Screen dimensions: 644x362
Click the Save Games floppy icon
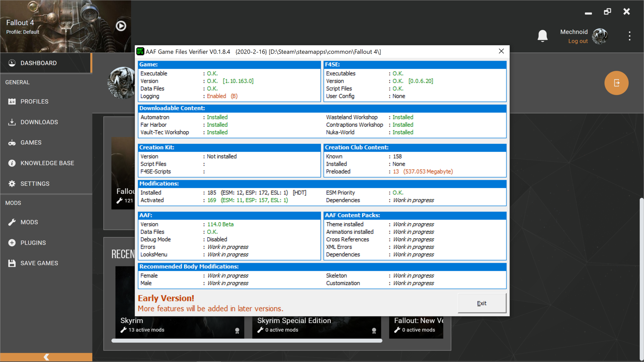tap(12, 263)
